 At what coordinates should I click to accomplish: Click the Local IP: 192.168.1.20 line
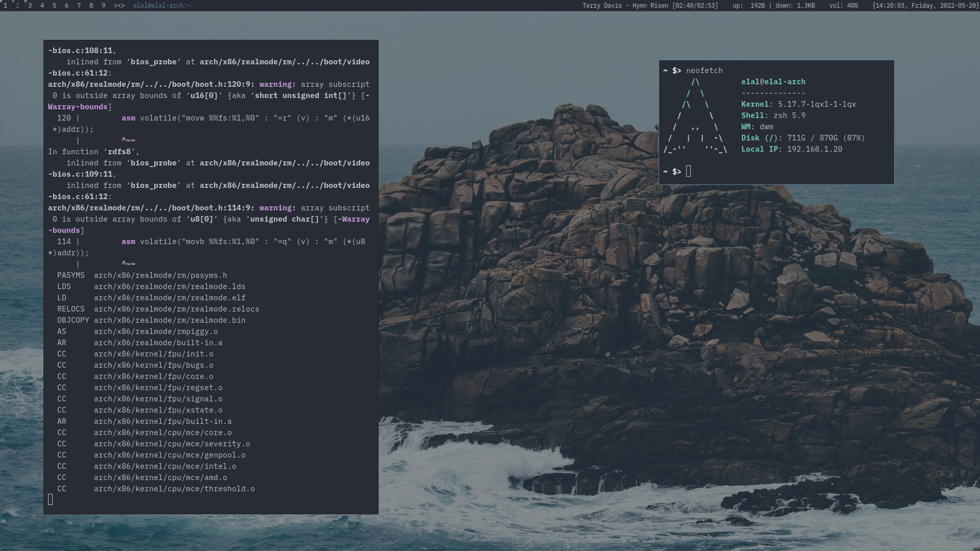coord(791,149)
